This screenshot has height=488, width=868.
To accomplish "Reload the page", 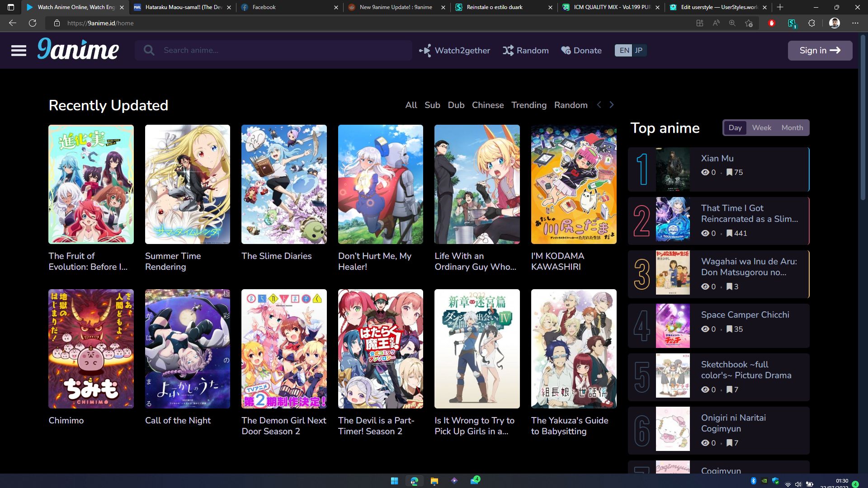I will point(33,23).
